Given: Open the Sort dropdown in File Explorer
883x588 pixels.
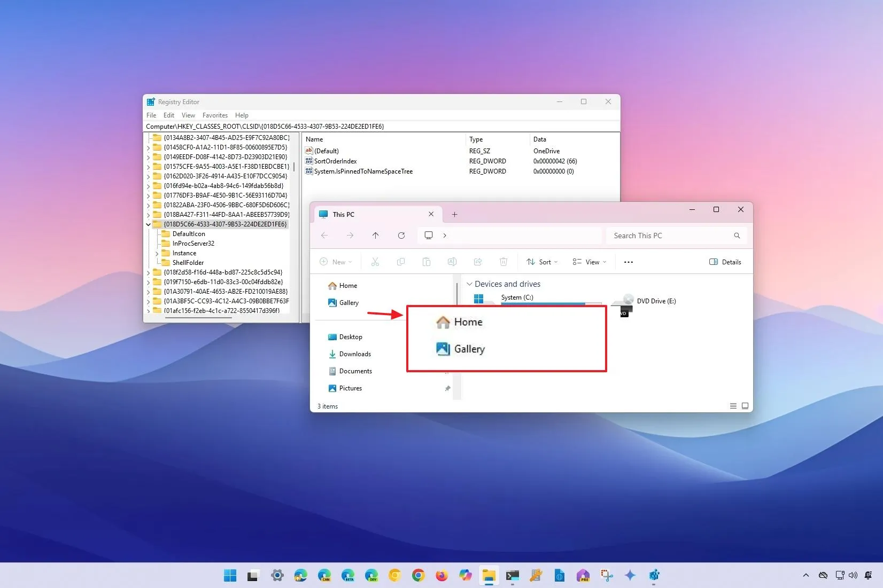Looking at the screenshot, I should coord(542,262).
